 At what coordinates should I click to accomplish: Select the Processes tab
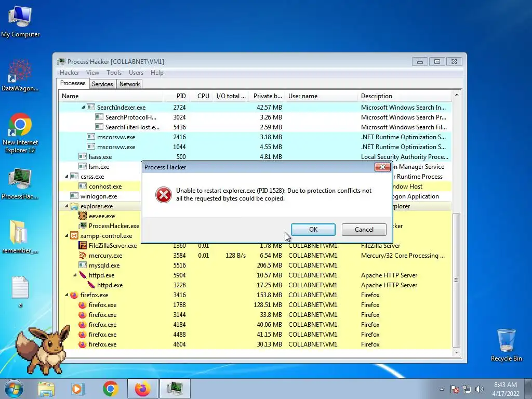pyautogui.click(x=73, y=84)
